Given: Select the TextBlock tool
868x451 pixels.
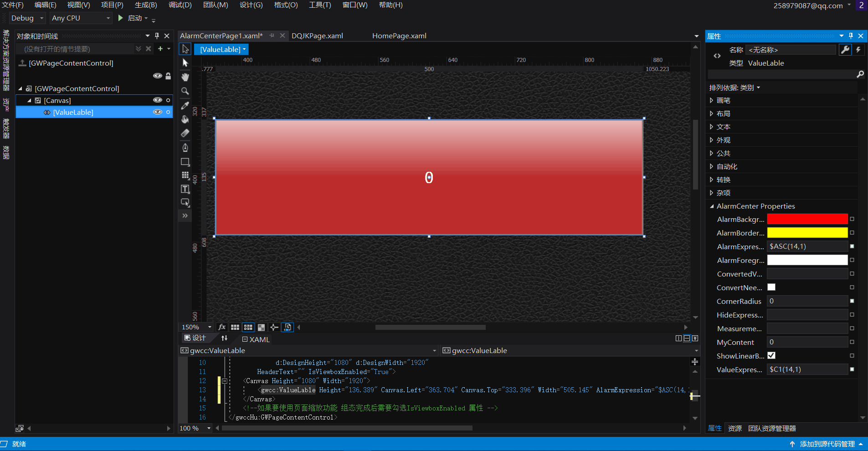Looking at the screenshot, I should pyautogui.click(x=185, y=189).
